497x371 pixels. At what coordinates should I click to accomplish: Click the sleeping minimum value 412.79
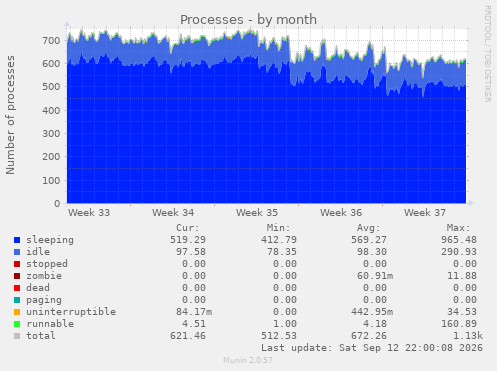pos(279,240)
